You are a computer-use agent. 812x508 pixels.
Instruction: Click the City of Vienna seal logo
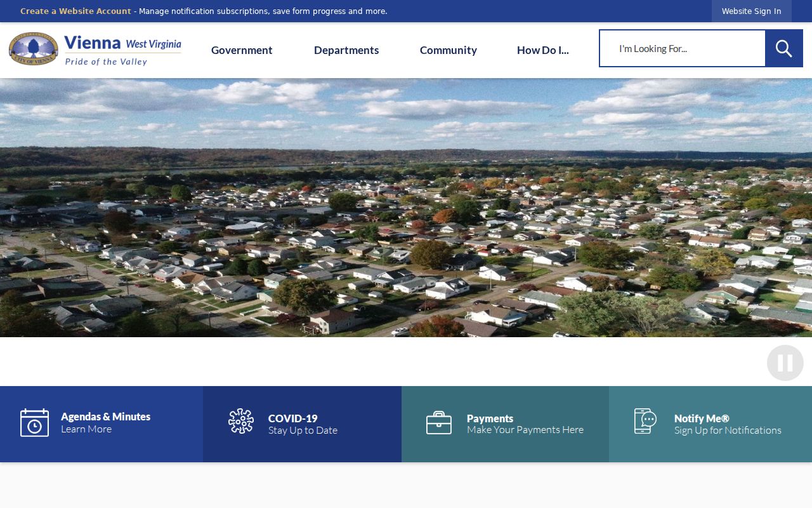pos(34,49)
